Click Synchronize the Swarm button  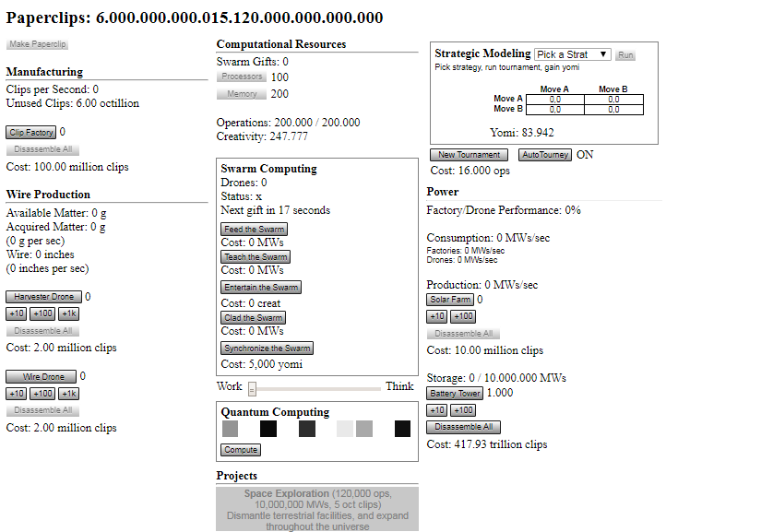point(268,349)
